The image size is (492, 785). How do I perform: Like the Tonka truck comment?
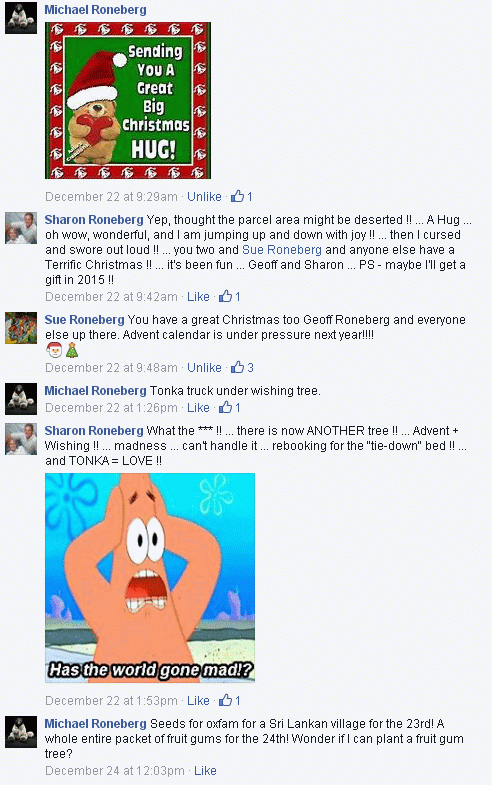[198, 408]
